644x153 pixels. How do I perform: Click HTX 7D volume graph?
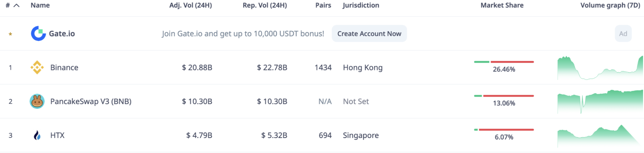point(601,136)
